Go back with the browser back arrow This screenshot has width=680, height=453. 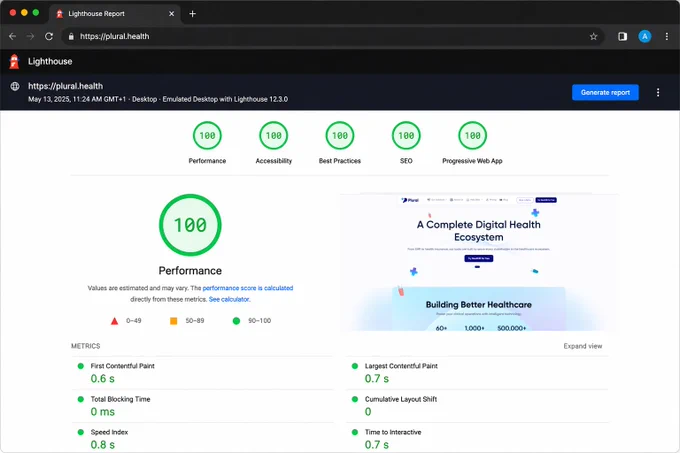[13, 36]
